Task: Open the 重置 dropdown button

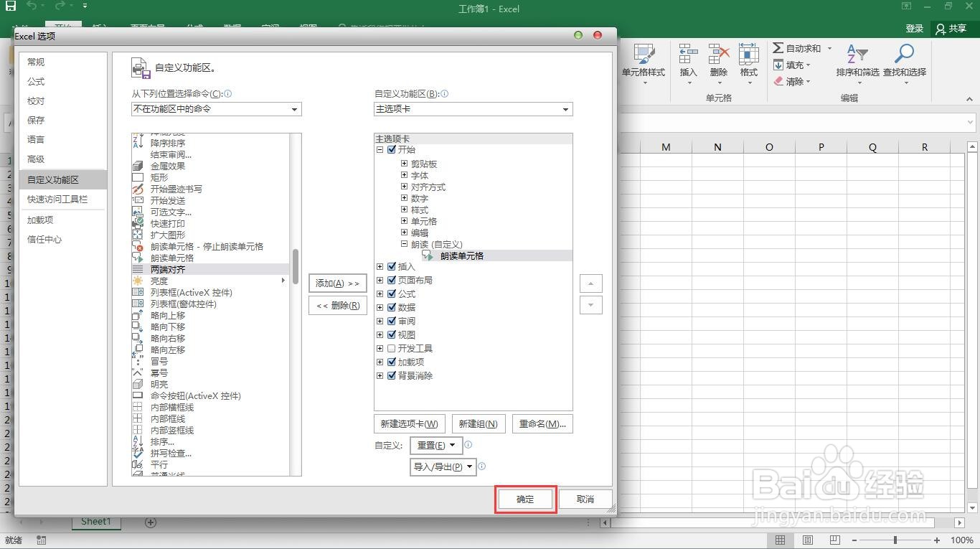Action: click(436, 446)
